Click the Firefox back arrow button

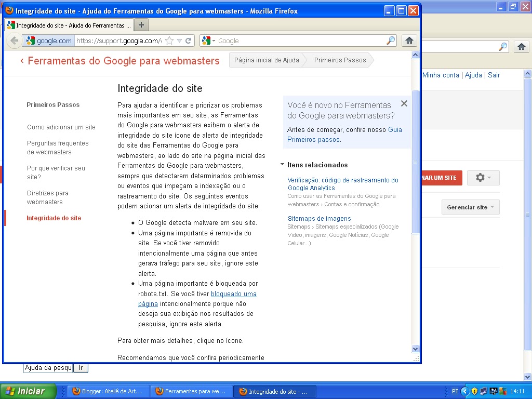[x=14, y=41]
